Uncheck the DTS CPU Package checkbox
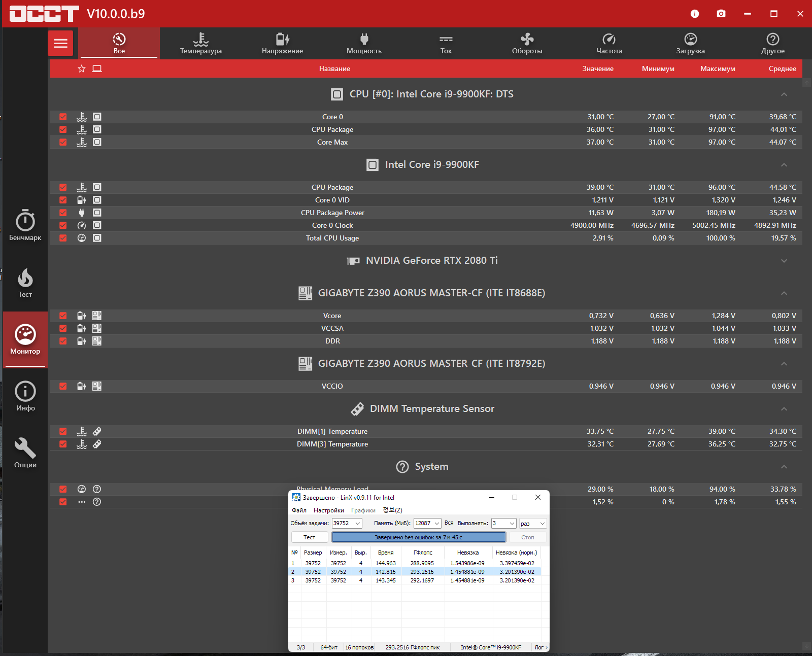812x656 pixels. (63, 129)
